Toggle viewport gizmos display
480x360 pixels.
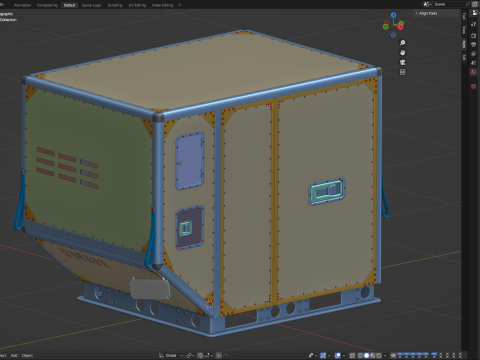coord(323,355)
